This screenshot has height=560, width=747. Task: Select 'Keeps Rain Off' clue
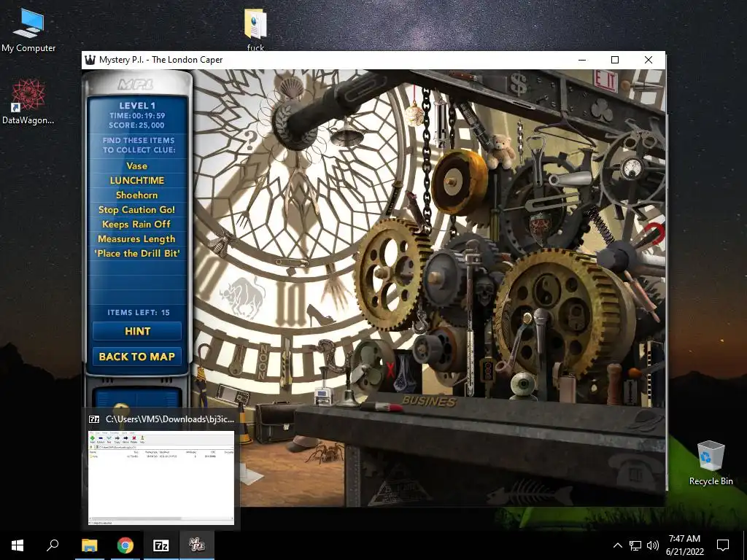136,225
